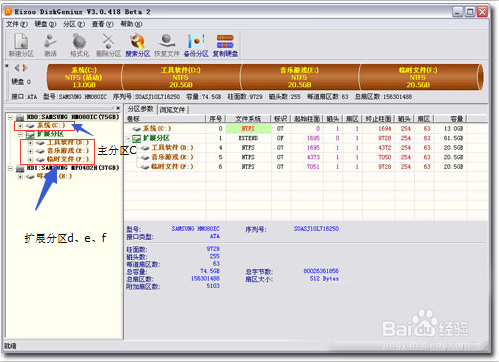499x362 pixels.
Task: Open the 帮助(H) menu
Action: click(131, 24)
